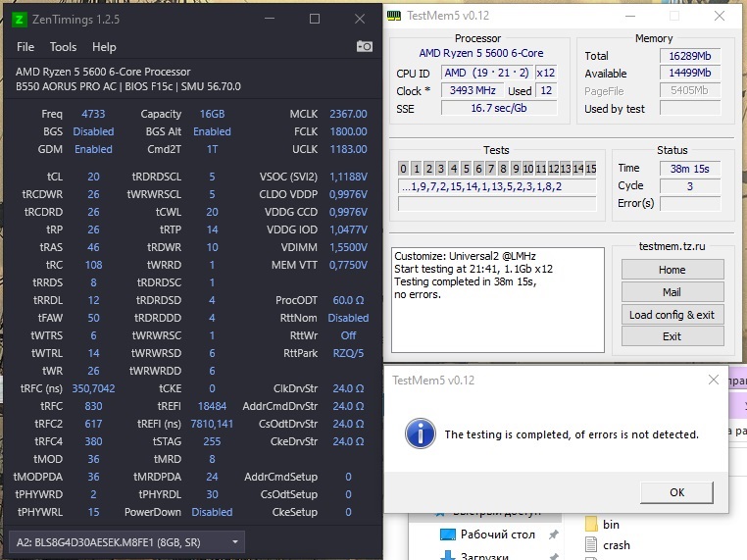Select test number 0 box

404,169
